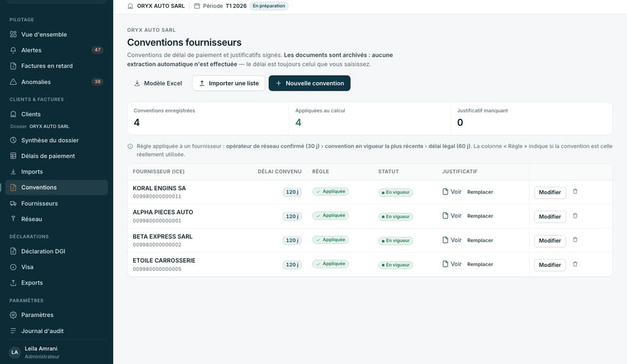Screen dimensions: 627x364
Task: Create a Nouvelle convention
Action: 310,83
